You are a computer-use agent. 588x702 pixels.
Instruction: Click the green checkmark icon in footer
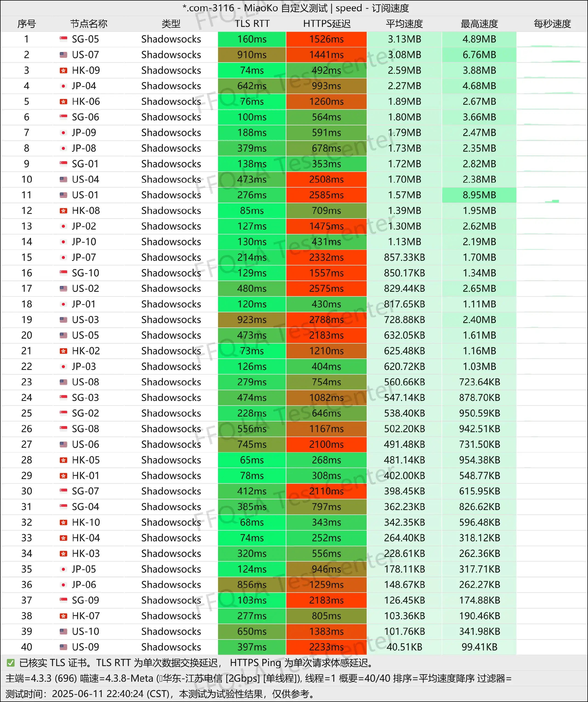point(11,663)
